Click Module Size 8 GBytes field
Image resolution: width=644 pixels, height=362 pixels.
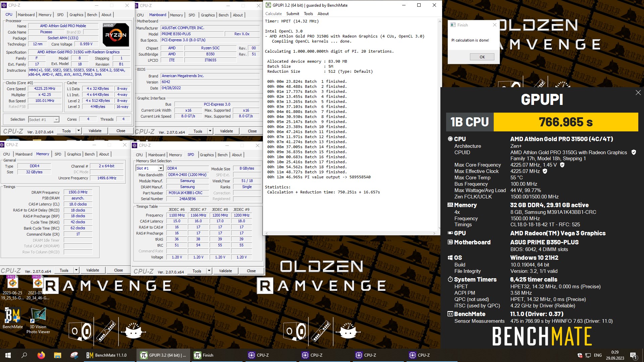coord(247,169)
